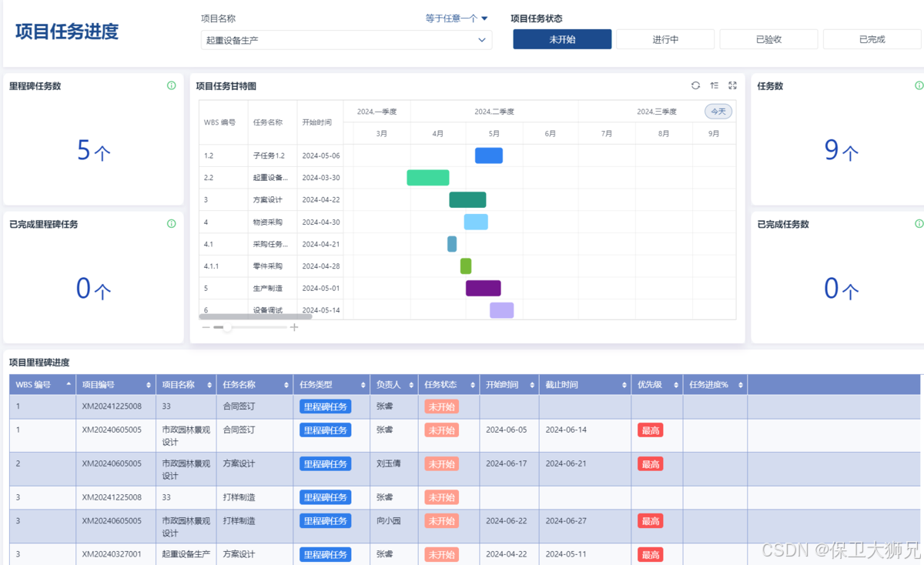Screen dimensions: 924x565
Task: Click Gantt row WBS 4.1.1
Action: tap(211, 266)
